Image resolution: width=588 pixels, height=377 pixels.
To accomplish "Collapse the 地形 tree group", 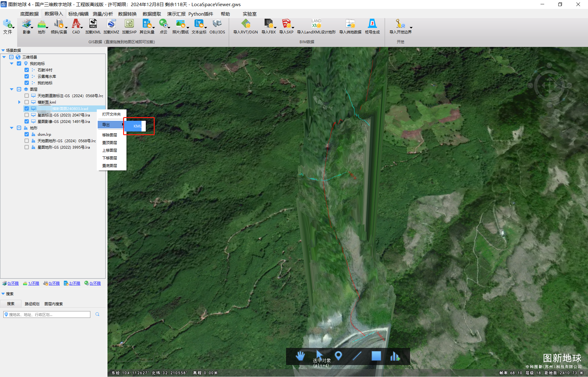I will click(x=12, y=128).
